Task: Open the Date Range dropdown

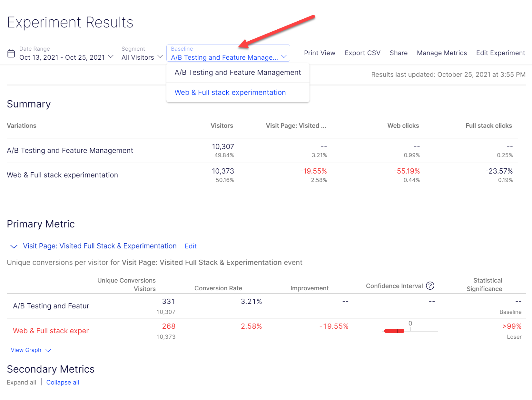Action: pyautogui.click(x=66, y=57)
